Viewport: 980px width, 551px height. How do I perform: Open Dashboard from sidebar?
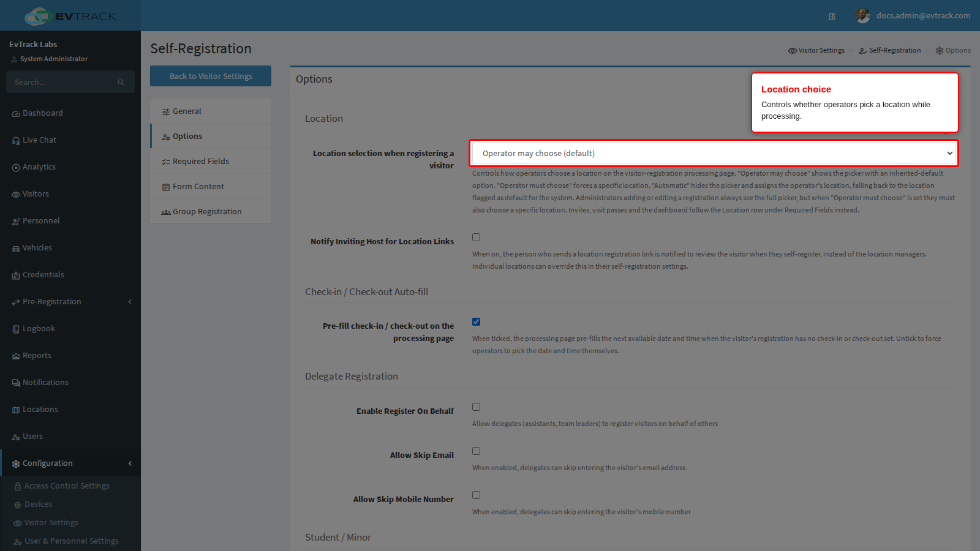[x=70, y=113]
